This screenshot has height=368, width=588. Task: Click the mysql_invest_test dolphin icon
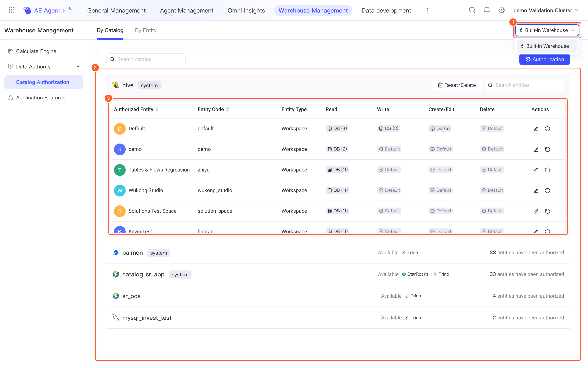[116, 318]
